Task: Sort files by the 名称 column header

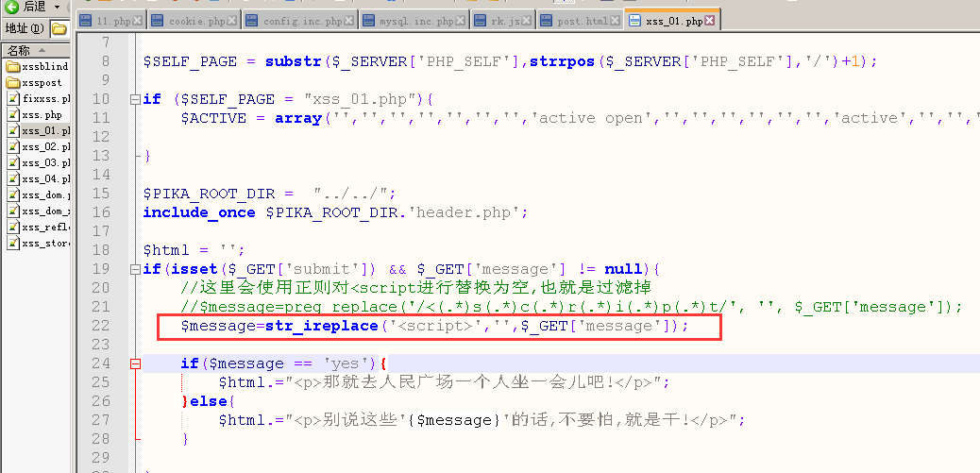Action: click(34, 51)
